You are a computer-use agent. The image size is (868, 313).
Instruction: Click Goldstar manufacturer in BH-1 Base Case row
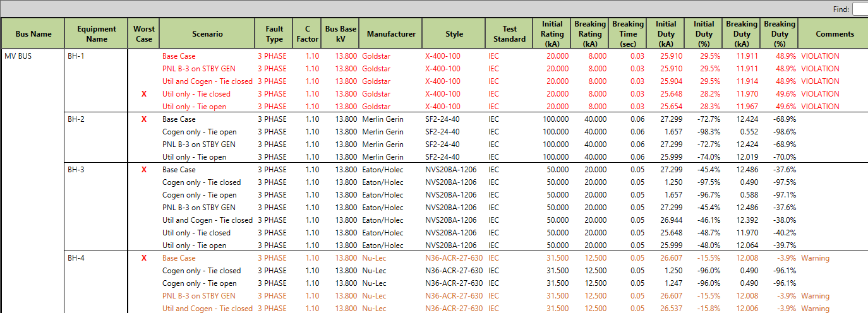tap(377, 56)
